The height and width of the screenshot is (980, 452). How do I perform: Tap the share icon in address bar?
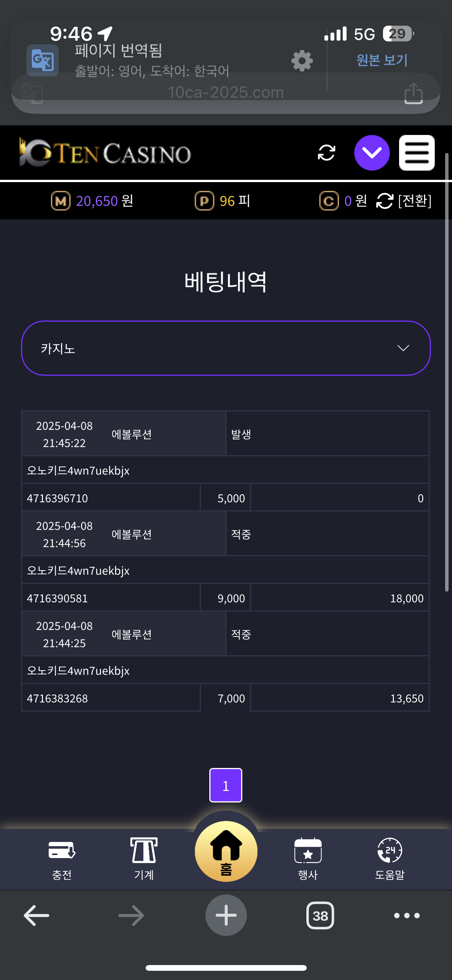[x=413, y=94]
